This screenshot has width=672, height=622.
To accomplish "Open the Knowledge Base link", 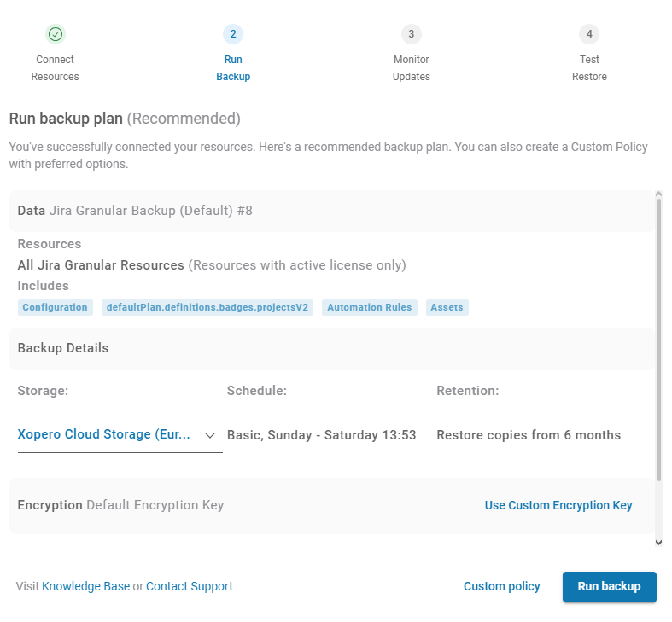I will click(85, 587).
